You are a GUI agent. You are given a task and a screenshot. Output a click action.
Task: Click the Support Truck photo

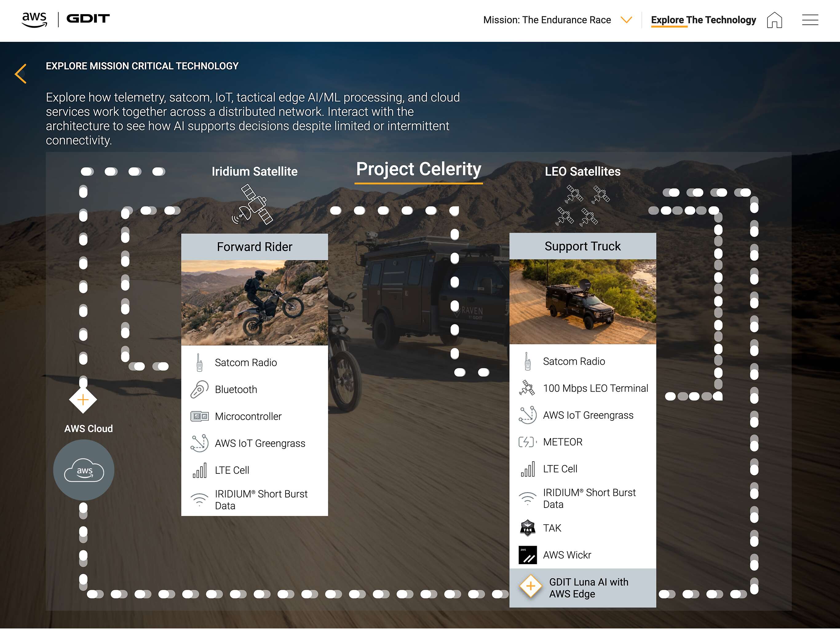coord(583,302)
